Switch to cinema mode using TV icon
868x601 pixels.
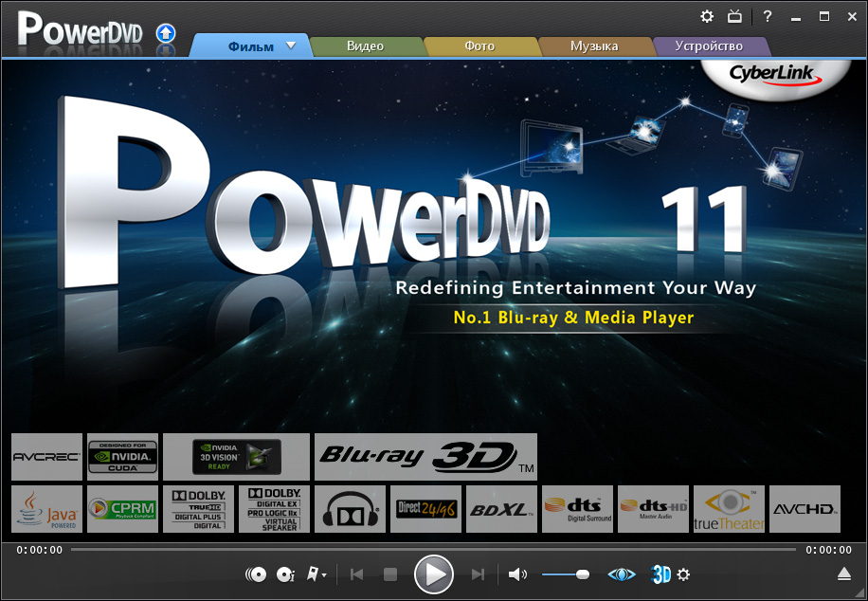734,16
